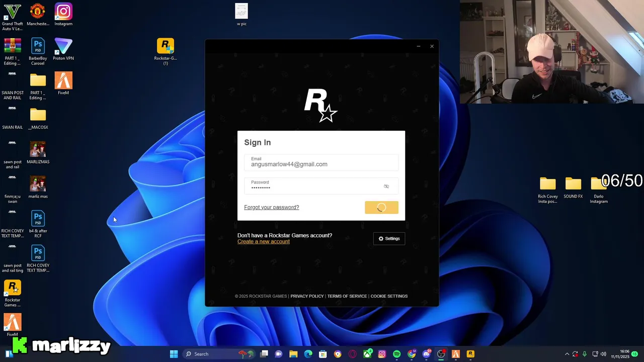Click the loading Sign In submit button
Image resolution: width=644 pixels, height=362 pixels.
(x=381, y=207)
